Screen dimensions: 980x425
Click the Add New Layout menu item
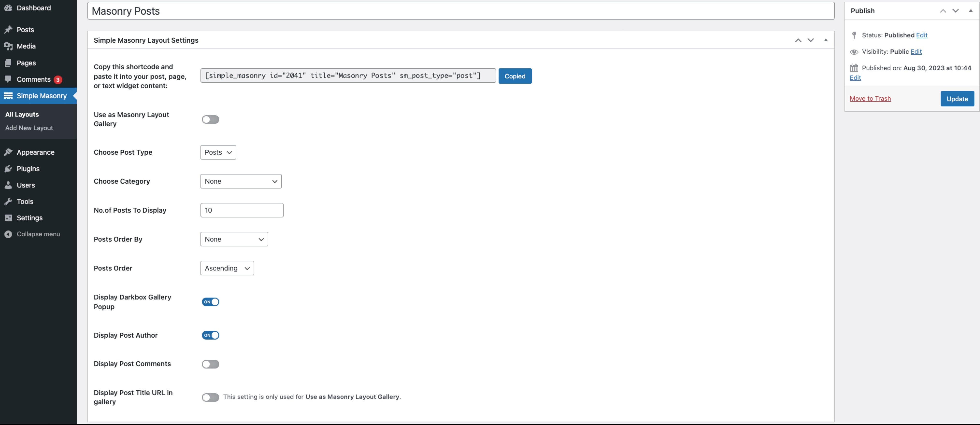pyautogui.click(x=29, y=128)
